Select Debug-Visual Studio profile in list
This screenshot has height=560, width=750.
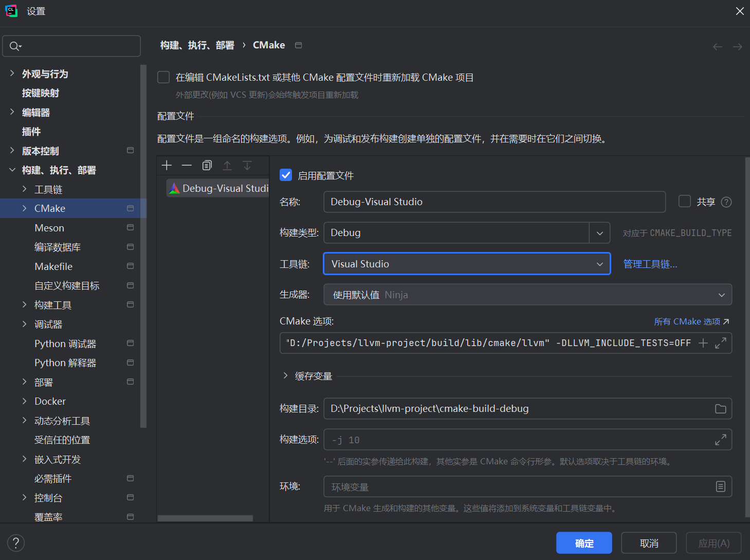[x=218, y=188]
